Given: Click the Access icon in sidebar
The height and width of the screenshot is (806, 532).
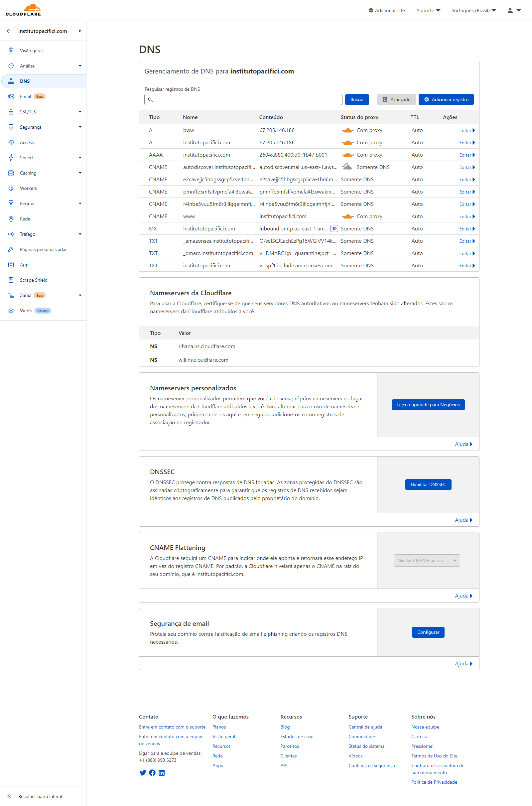Looking at the screenshot, I should (11, 142).
